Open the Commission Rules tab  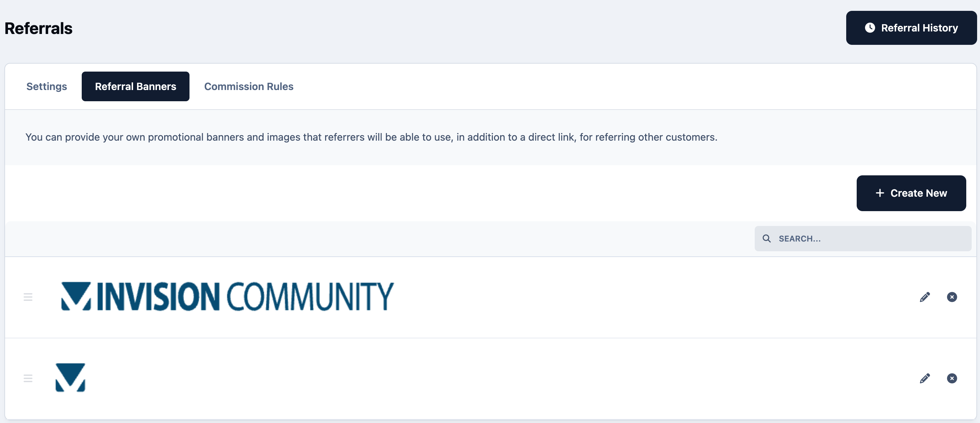coord(249,86)
